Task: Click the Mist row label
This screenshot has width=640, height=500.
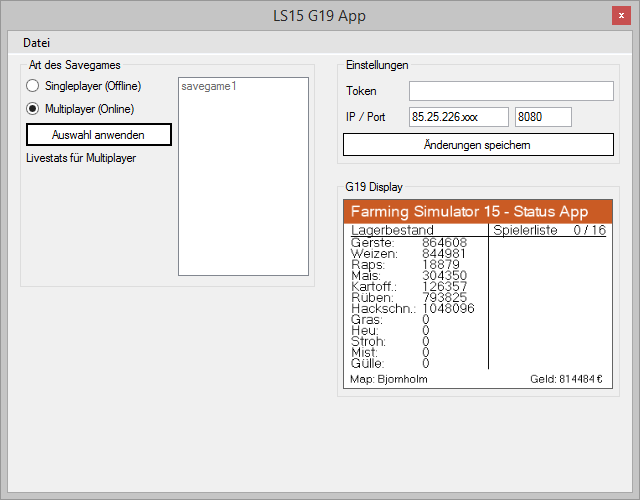Action: [364, 353]
